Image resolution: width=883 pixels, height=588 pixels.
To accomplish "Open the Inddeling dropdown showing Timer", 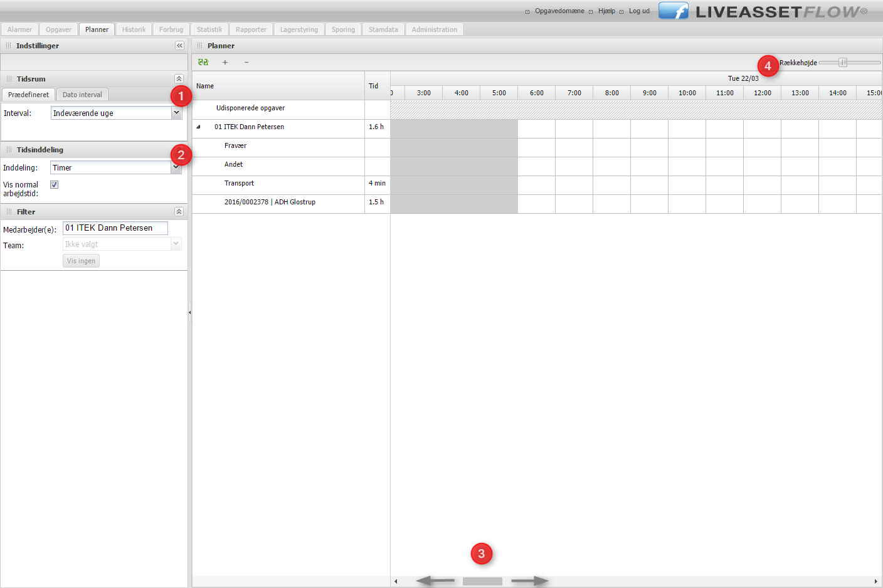I will [176, 167].
